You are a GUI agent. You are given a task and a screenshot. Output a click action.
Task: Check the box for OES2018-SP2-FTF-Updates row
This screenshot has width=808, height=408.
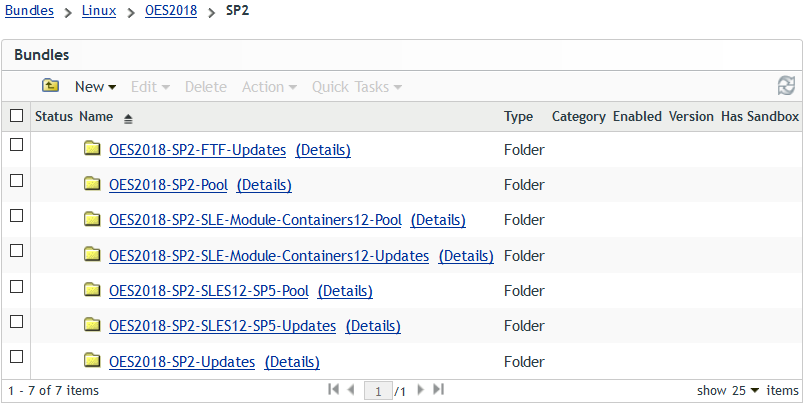pyautogui.click(x=16, y=146)
